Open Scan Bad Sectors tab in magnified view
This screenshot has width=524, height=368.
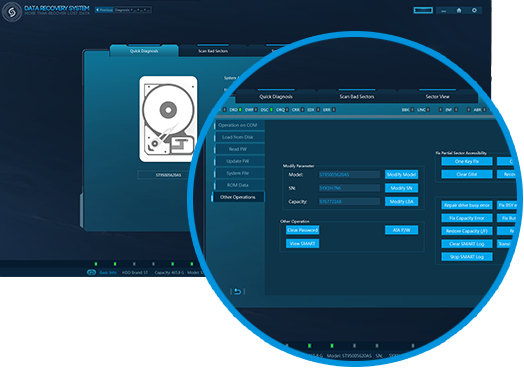(x=357, y=97)
